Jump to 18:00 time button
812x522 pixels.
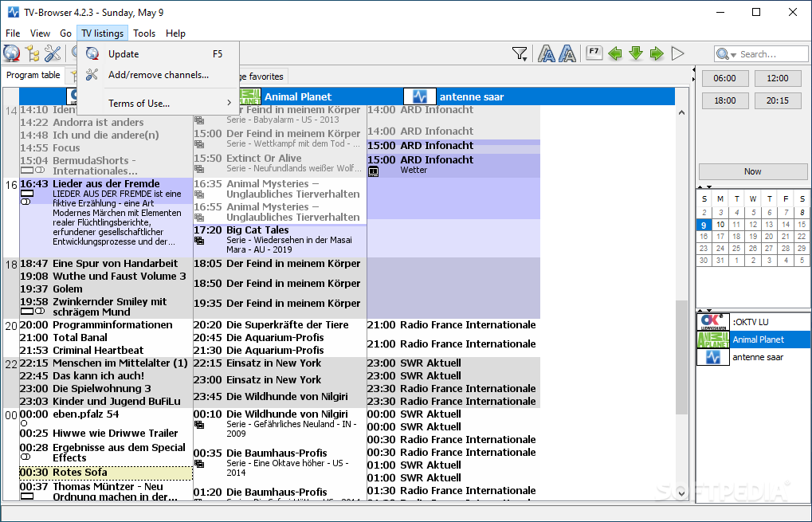(724, 100)
